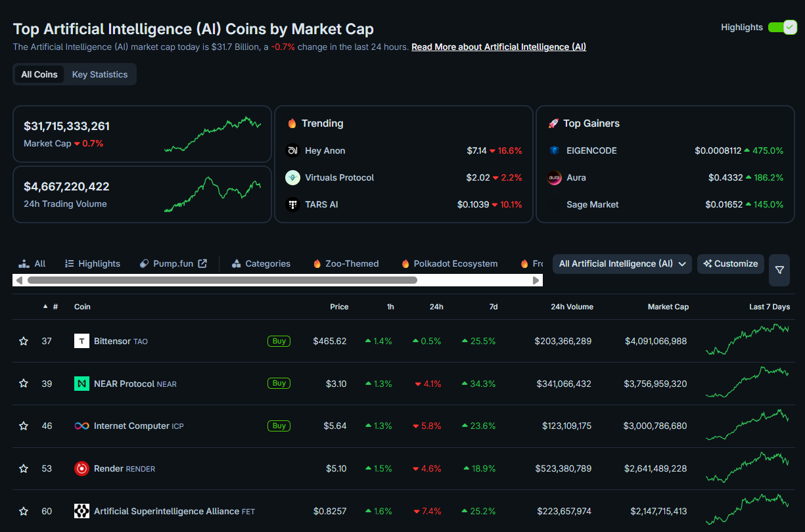Viewport: 805px width, 532px height.
Task: Click the Artificial Superintelligence Alliance logo
Action: point(81,511)
